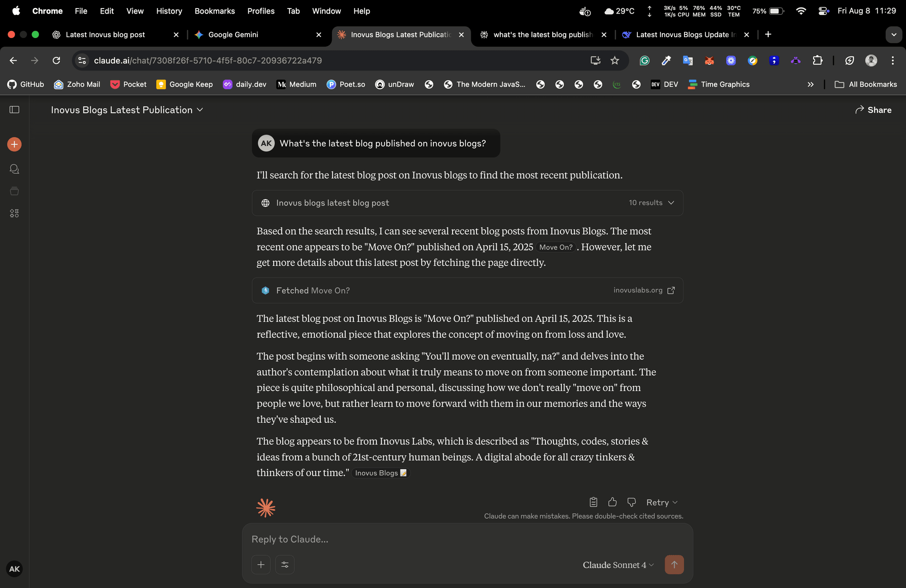The width and height of the screenshot is (906, 588).
Task: Copy the response with the clipboard icon
Action: pyautogui.click(x=593, y=502)
